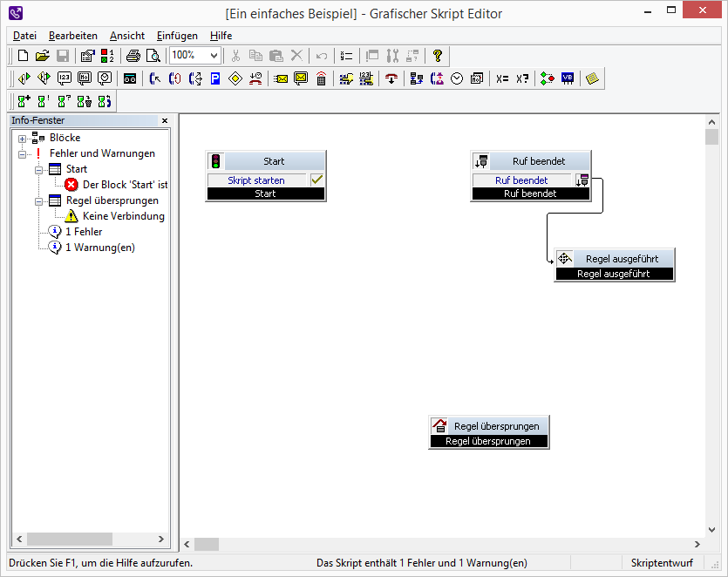This screenshot has width=728, height=577.
Task: Click the yellow sticky note comment icon
Action: tap(593, 78)
